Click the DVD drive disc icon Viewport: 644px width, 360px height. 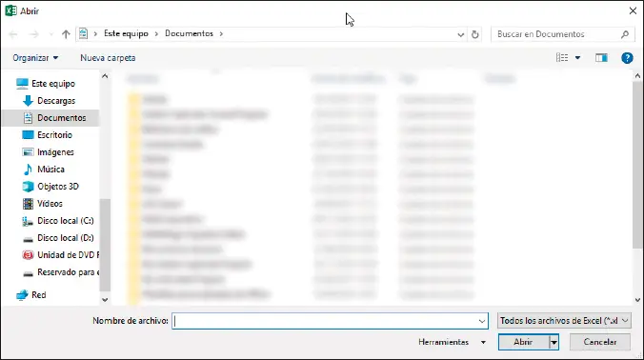click(28, 255)
